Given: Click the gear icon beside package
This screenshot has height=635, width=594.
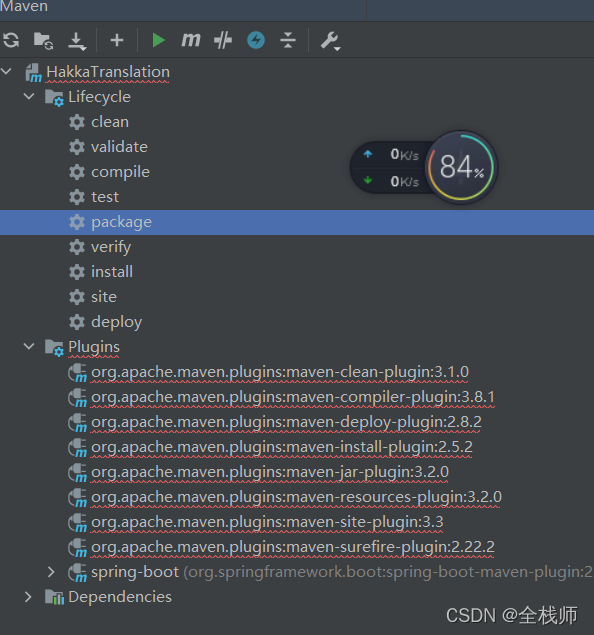Looking at the screenshot, I should coord(77,222).
